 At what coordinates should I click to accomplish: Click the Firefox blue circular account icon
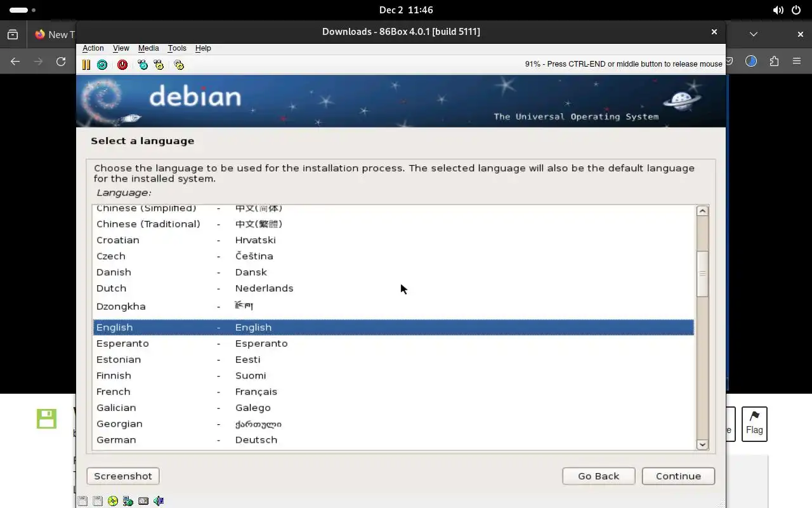751,62
